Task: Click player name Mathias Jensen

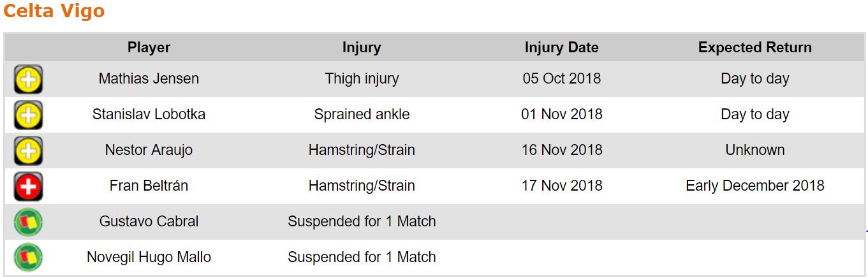Action: pos(149,78)
